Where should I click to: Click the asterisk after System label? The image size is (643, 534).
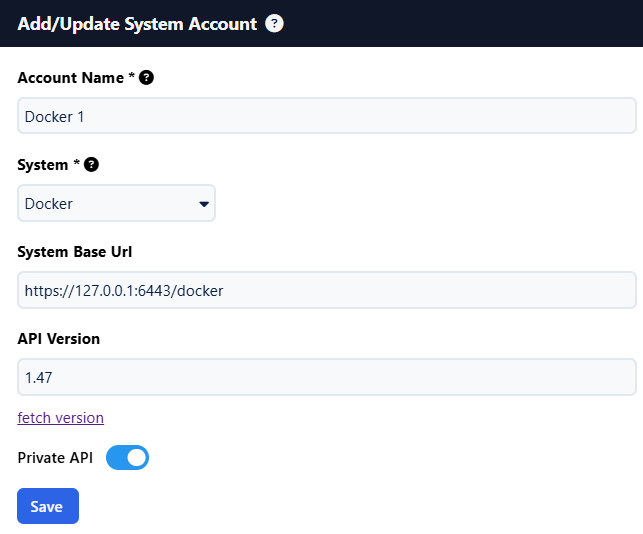point(76,163)
